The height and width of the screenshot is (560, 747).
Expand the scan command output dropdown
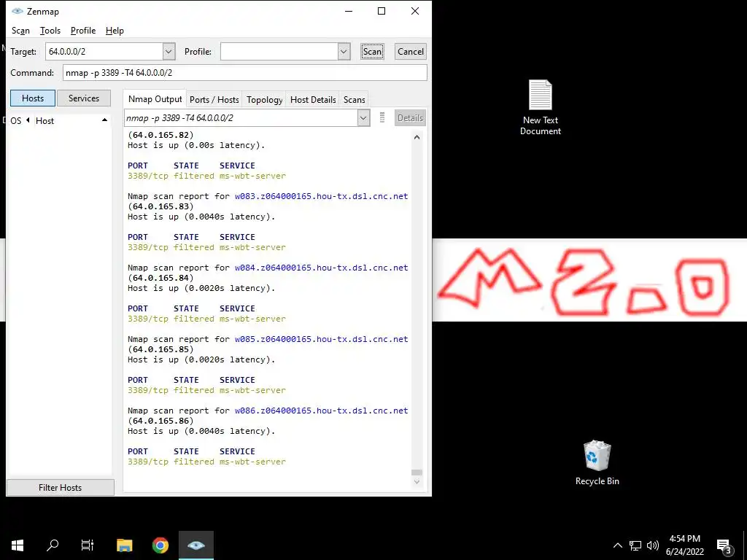point(363,117)
